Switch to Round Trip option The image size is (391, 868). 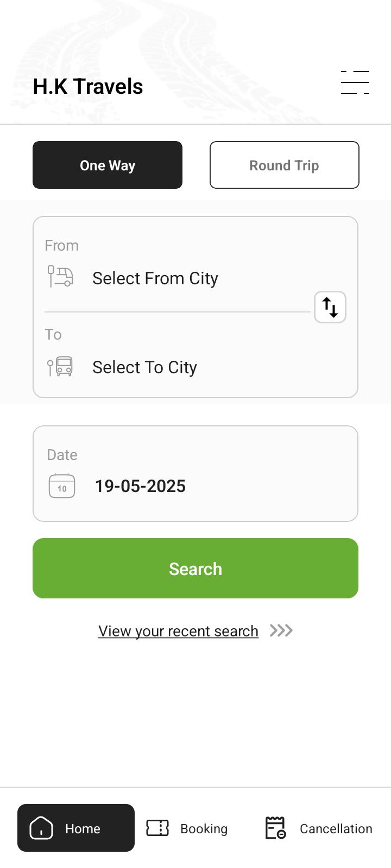[285, 165]
